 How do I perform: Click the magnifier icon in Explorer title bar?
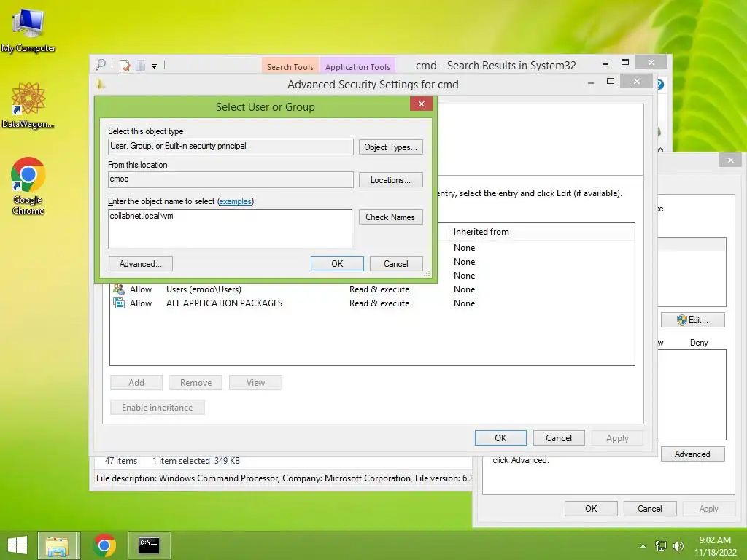point(101,65)
